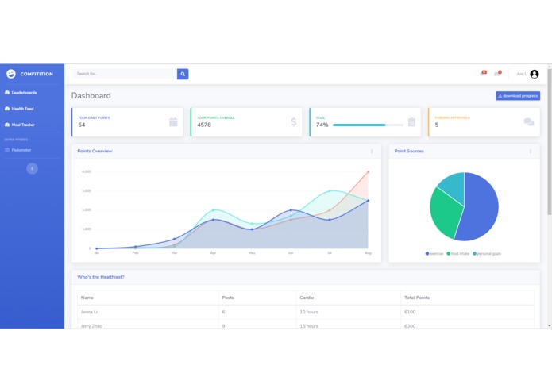
Task: Click the Points Overview card title
Action: pos(95,152)
